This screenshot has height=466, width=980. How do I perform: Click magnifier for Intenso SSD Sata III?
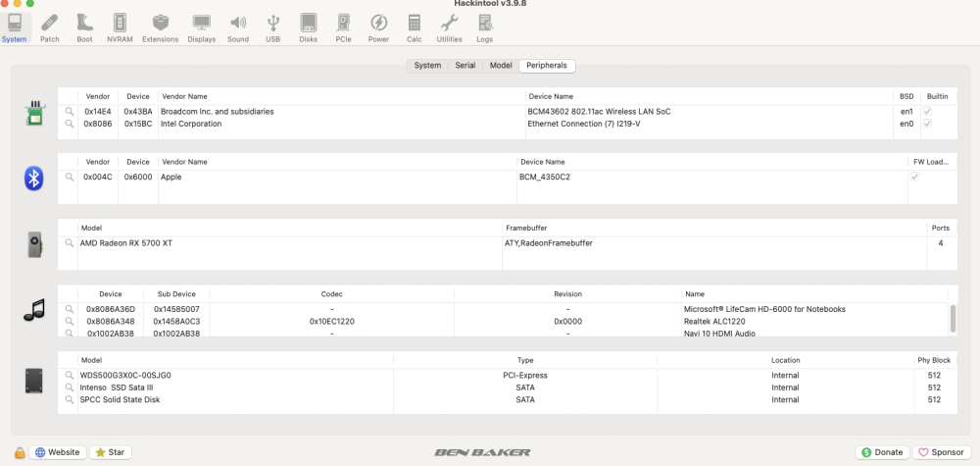coord(70,388)
